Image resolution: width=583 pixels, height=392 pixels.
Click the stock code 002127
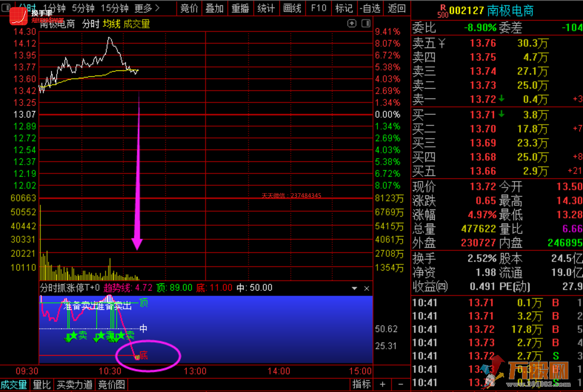(x=466, y=10)
